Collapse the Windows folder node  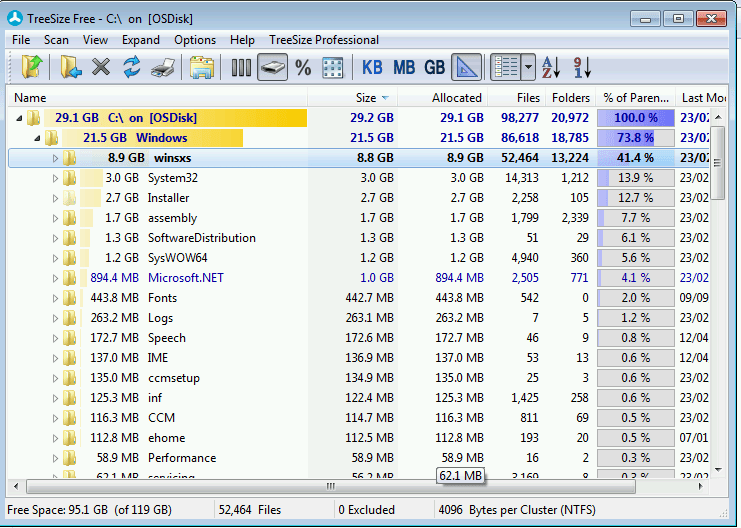point(37,138)
